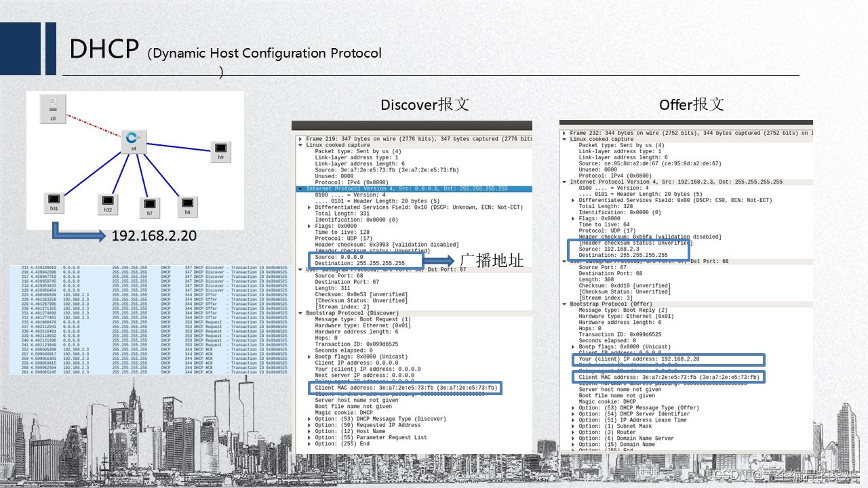
Task: Select 'Time to live: 64' line
Action: pyautogui.click(x=604, y=225)
